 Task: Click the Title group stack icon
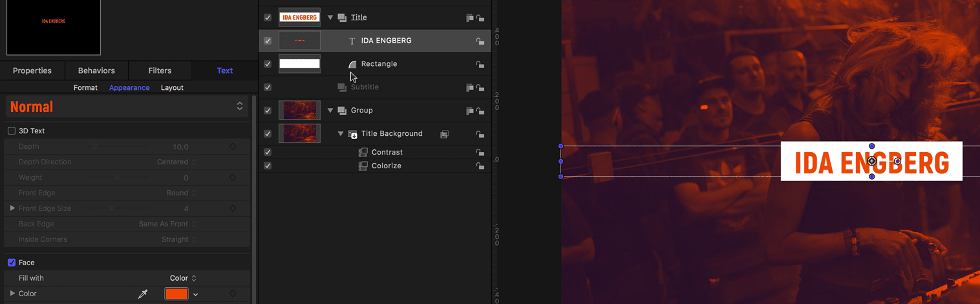[342, 17]
